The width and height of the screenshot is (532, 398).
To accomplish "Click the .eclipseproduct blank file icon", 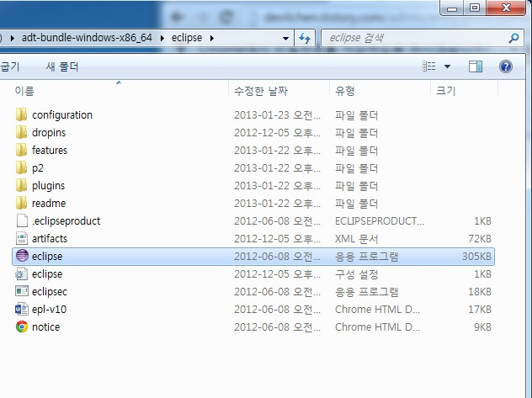I will pyautogui.click(x=22, y=220).
